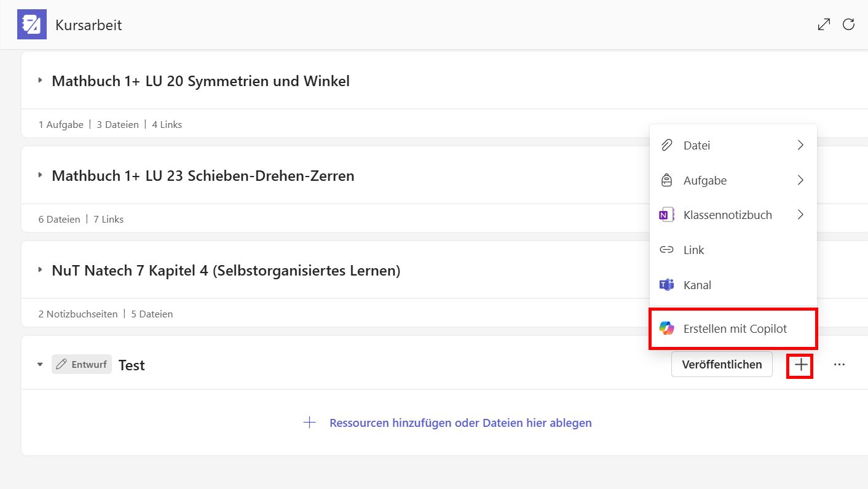This screenshot has width=868, height=489.
Task: Expand the view with the diagonal arrows icon
Action: tap(824, 25)
